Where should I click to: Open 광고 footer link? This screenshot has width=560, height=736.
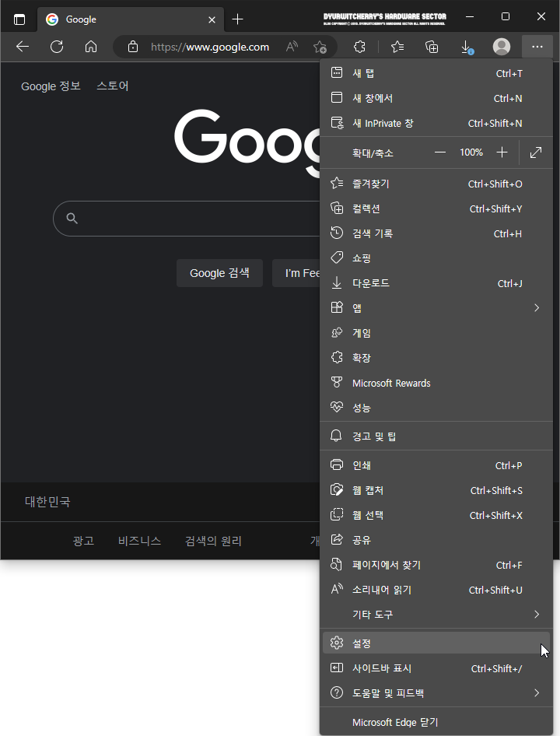tap(83, 541)
